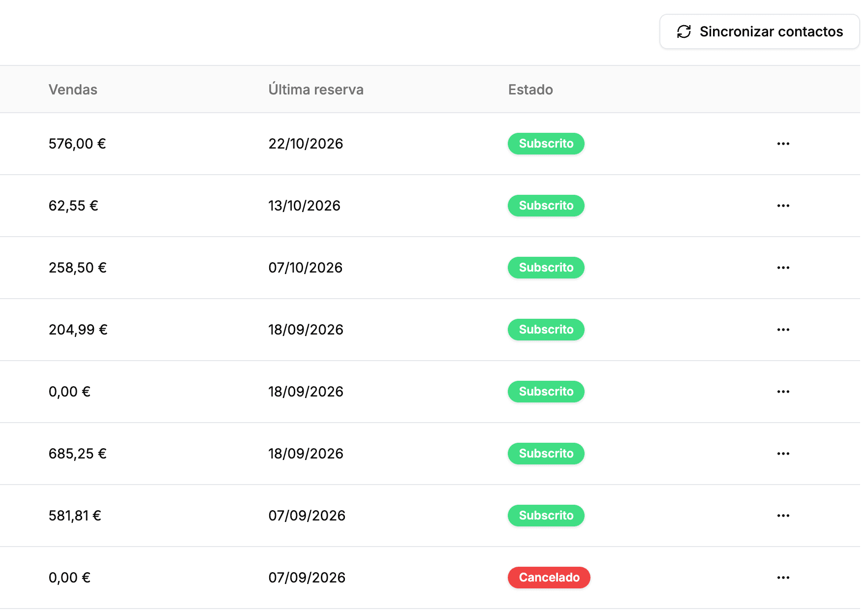Select the 576,00 € sales value
The width and height of the screenshot is (868, 612).
(77, 144)
